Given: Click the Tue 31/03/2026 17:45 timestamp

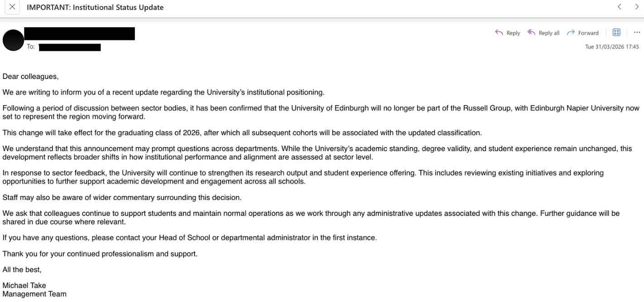Looking at the screenshot, I should (612, 47).
